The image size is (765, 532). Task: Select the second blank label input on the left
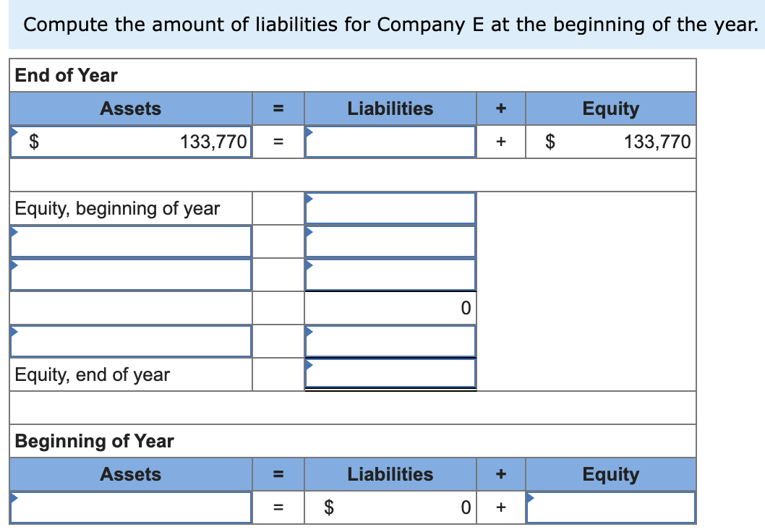click(130, 275)
